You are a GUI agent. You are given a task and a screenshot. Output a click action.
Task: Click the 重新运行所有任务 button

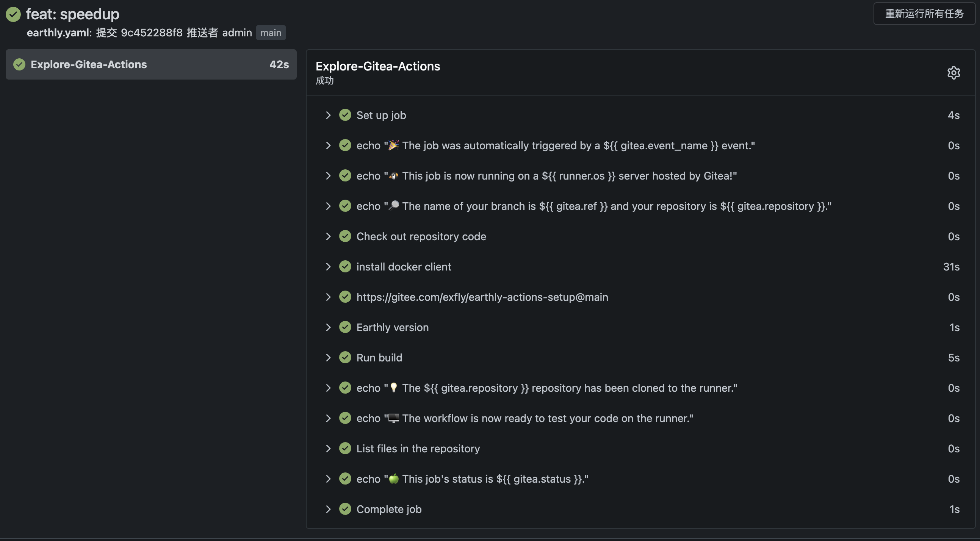click(924, 13)
